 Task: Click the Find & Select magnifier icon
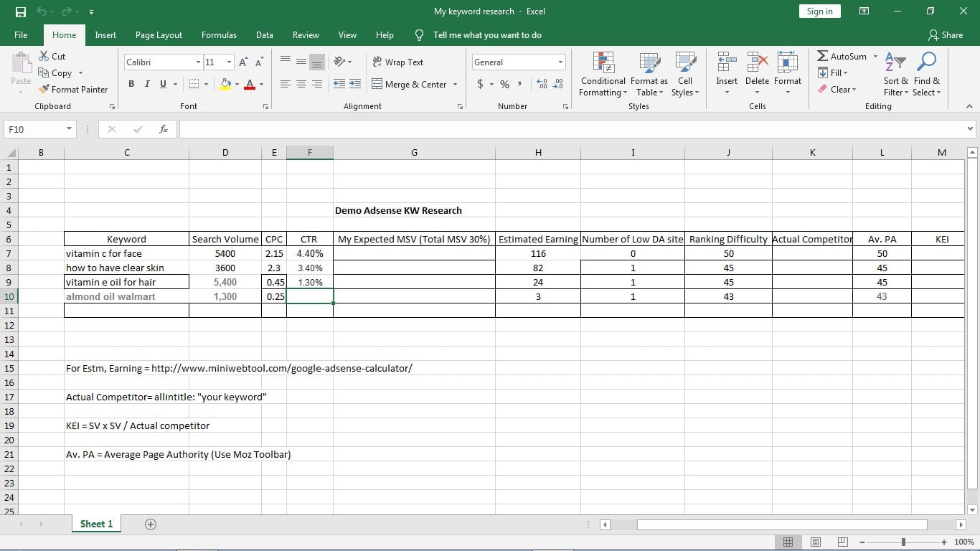(x=926, y=63)
